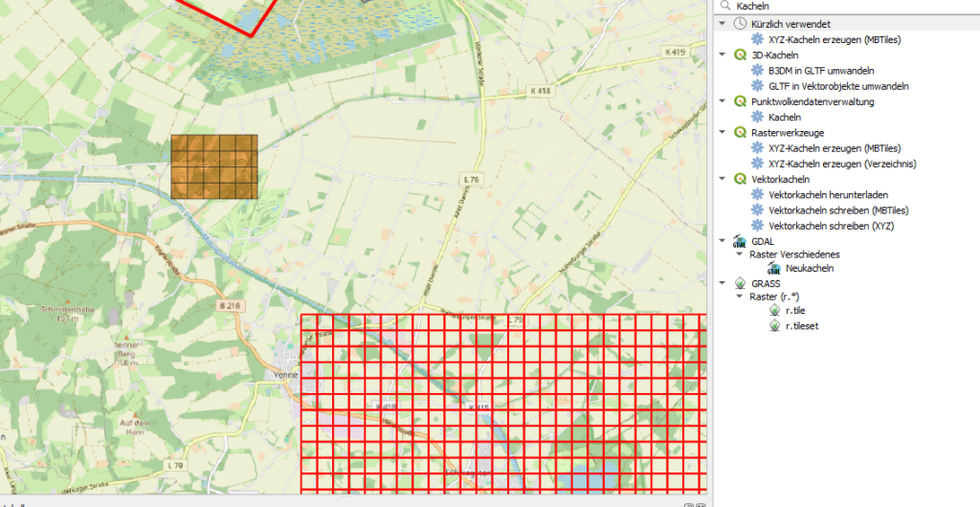980x507 pixels.
Task: Select Vektorkacheln schreiben (XYZ) algorithm
Action: click(830, 226)
